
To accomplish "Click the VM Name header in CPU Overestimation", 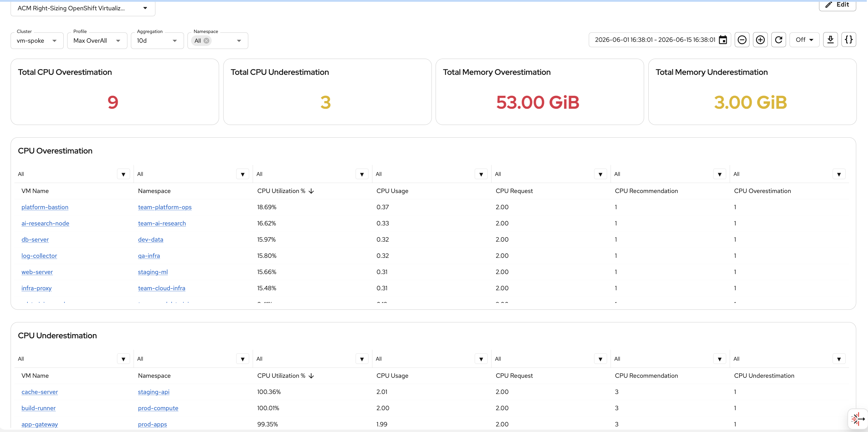I will point(35,191).
